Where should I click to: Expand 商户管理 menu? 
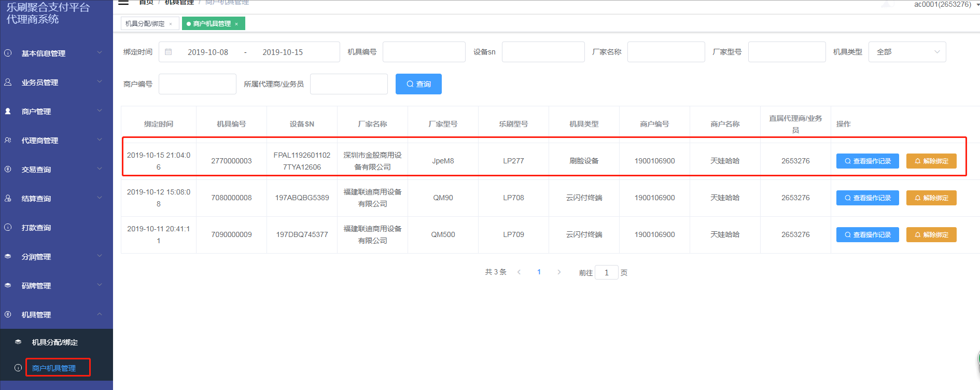click(x=100, y=110)
